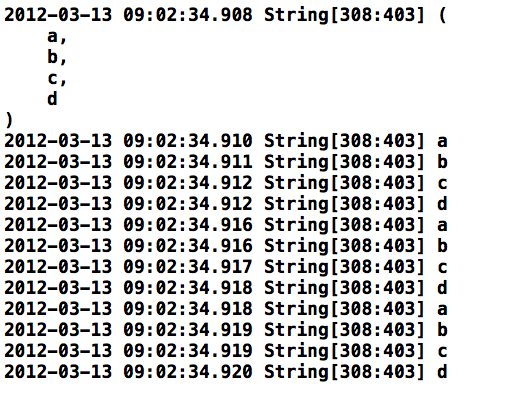
Task: Select the indented "c," array entry
Action: [57, 78]
